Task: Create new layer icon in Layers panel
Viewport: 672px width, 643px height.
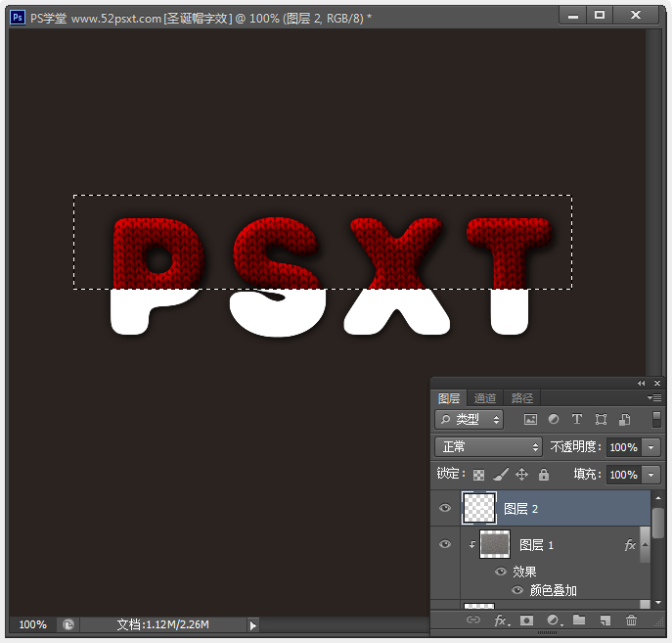Action: click(605, 620)
